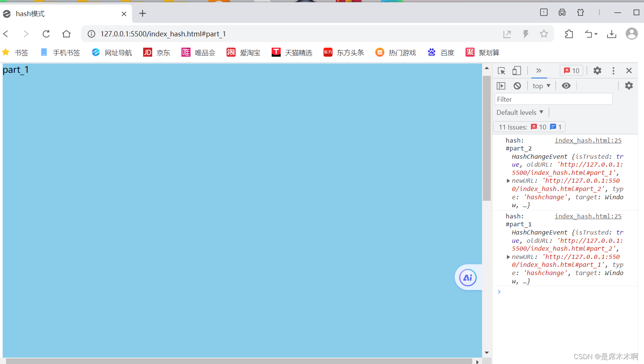Open DevTools error count badge 10

(x=571, y=71)
